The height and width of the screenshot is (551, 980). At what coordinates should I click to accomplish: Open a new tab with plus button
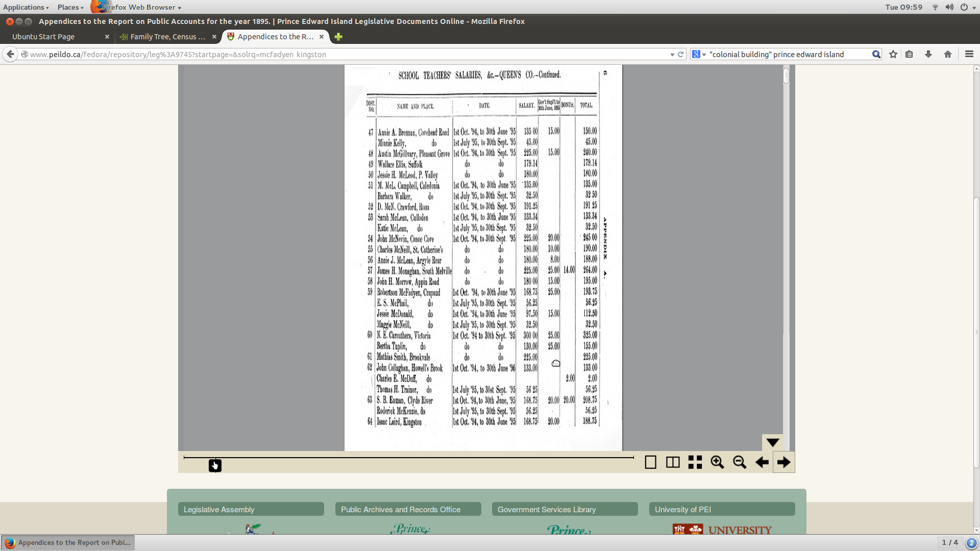point(338,37)
